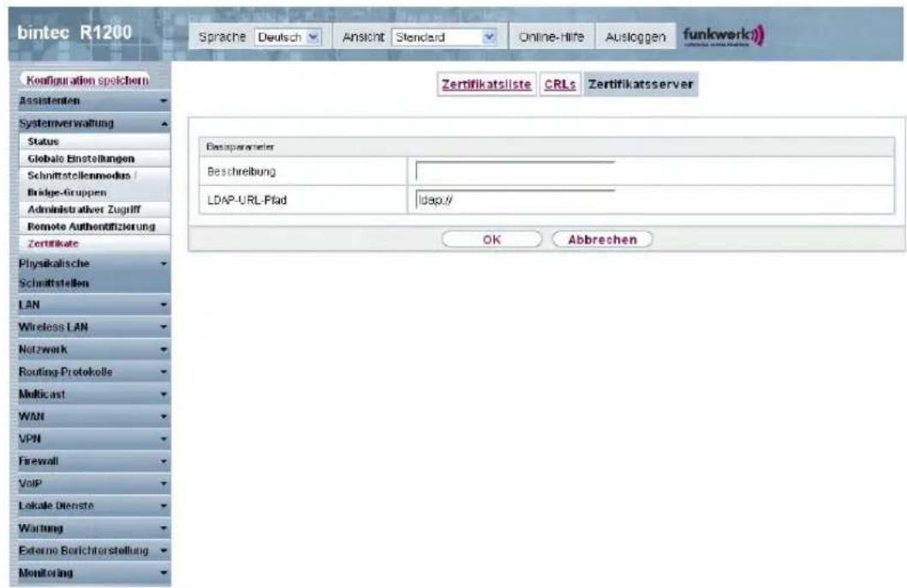Open the Sprache language dropdown
This screenshot has width=907, height=588.
(288, 37)
